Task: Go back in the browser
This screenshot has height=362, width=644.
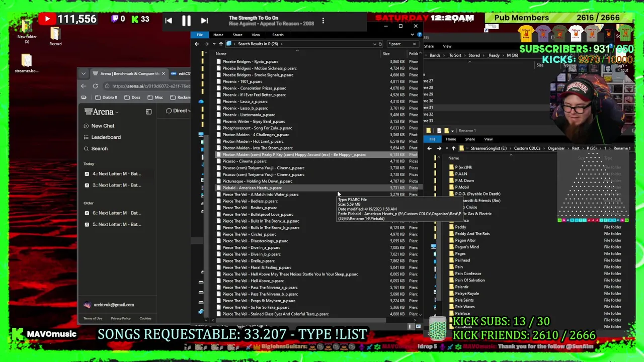Action: coord(84,86)
